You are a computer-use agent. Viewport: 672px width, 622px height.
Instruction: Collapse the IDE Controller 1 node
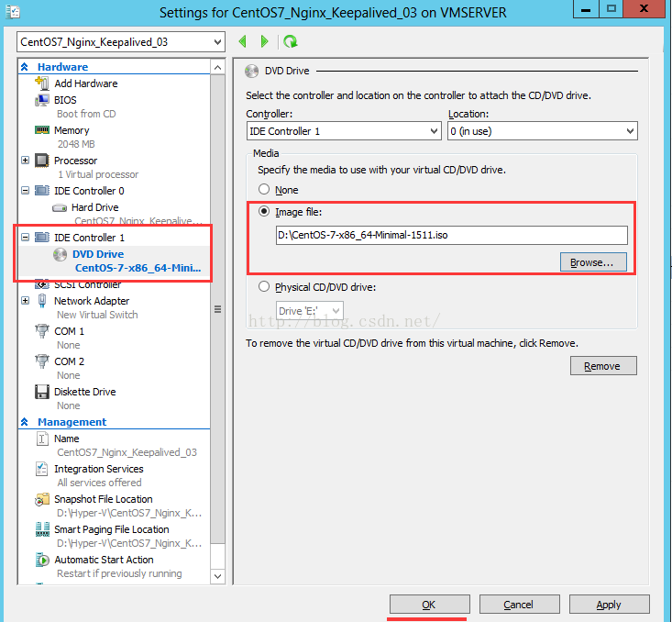(x=26, y=237)
